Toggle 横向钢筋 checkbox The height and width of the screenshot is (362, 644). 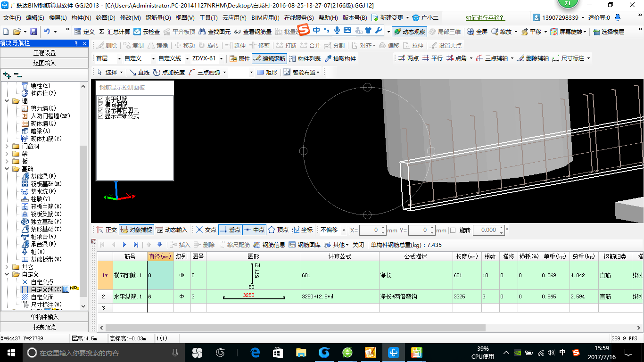(100, 105)
